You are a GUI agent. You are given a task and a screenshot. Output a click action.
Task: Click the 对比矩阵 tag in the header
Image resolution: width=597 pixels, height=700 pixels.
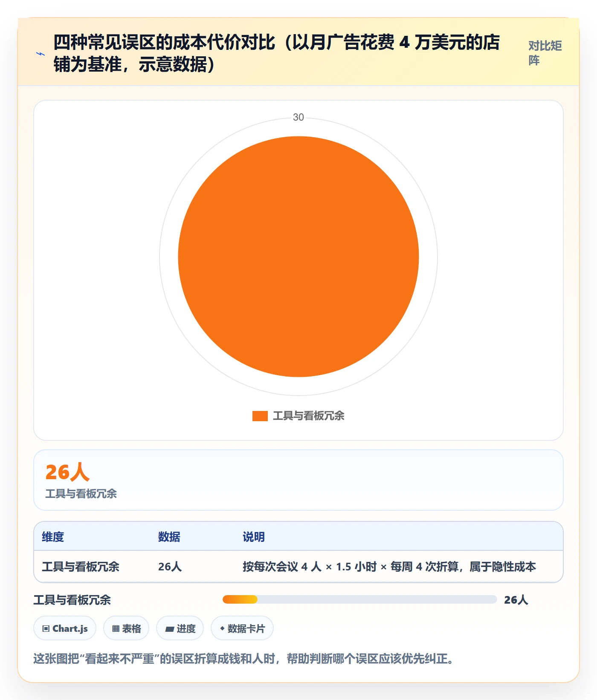[x=545, y=53]
